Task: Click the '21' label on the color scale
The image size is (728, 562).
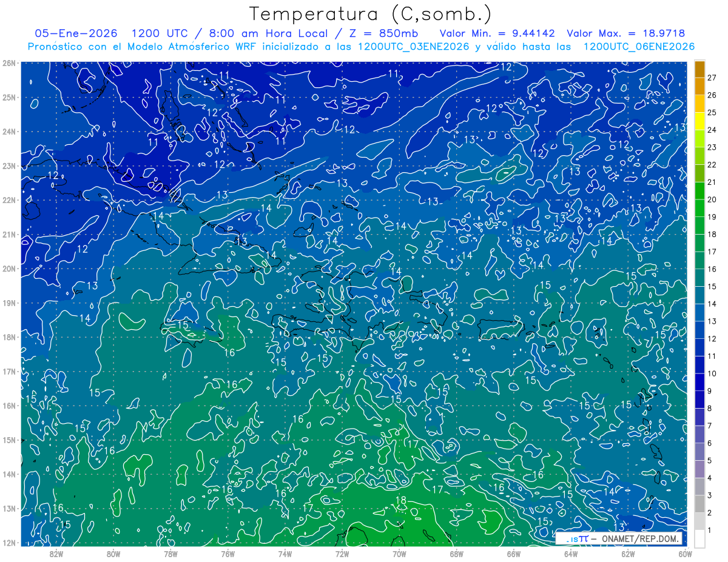Action: click(x=712, y=182)
